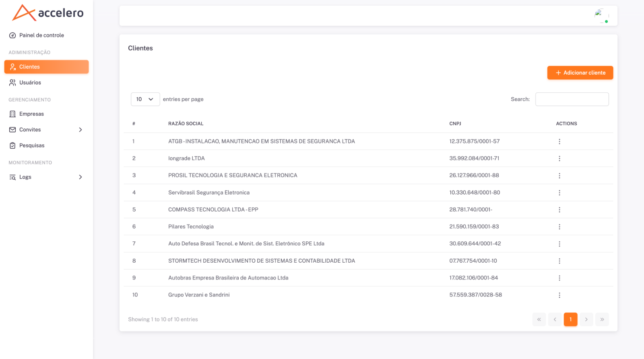Click the user avatar in top bar
This screenshot has width=644, height=359.
601,16
